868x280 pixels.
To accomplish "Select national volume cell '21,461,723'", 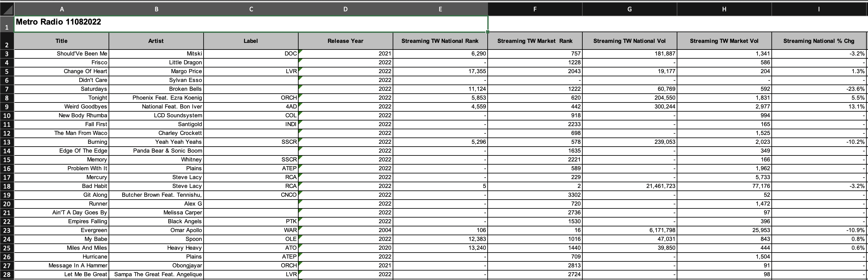I will [629, 186].
